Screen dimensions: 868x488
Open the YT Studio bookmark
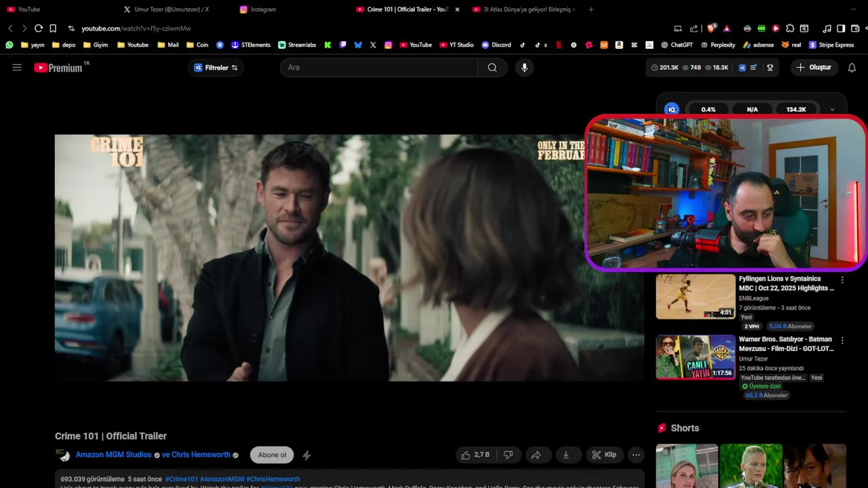(x=457, y=45)
